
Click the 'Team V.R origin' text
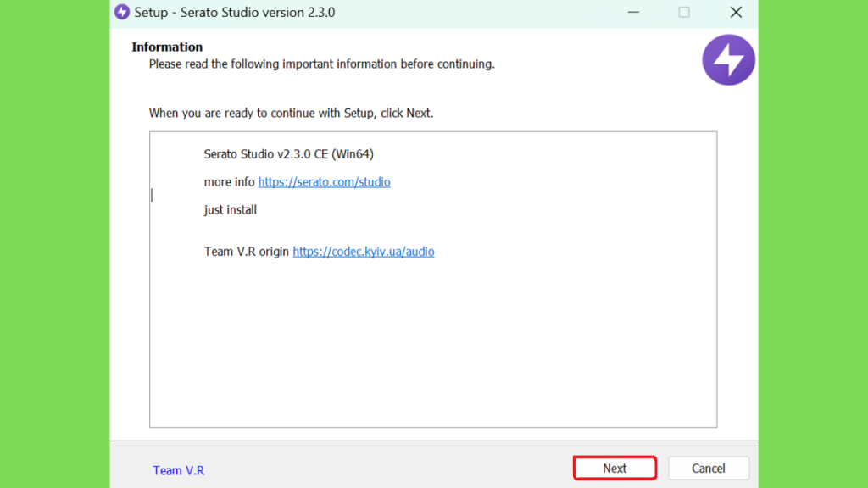[x=247, y=252]
